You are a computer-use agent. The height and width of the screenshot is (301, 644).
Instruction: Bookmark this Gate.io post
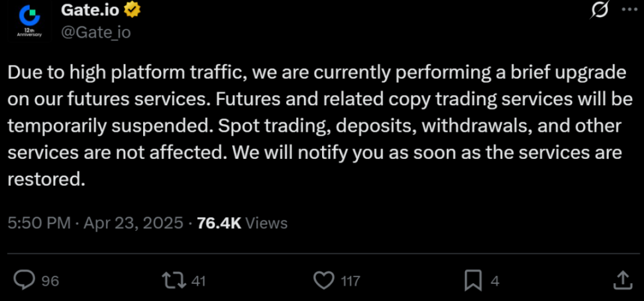click(x=473, y=280)
